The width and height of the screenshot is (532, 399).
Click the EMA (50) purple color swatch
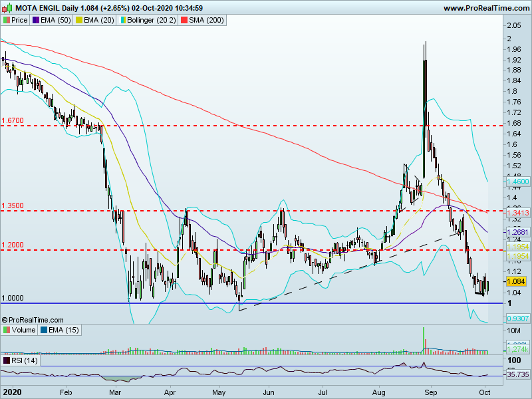[36, 20]
